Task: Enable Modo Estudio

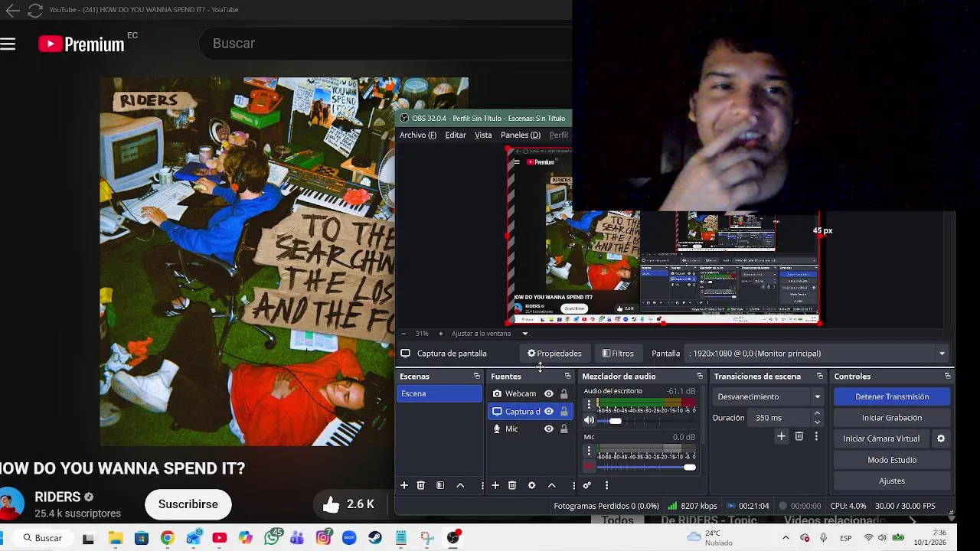Action: pos(892,460)
